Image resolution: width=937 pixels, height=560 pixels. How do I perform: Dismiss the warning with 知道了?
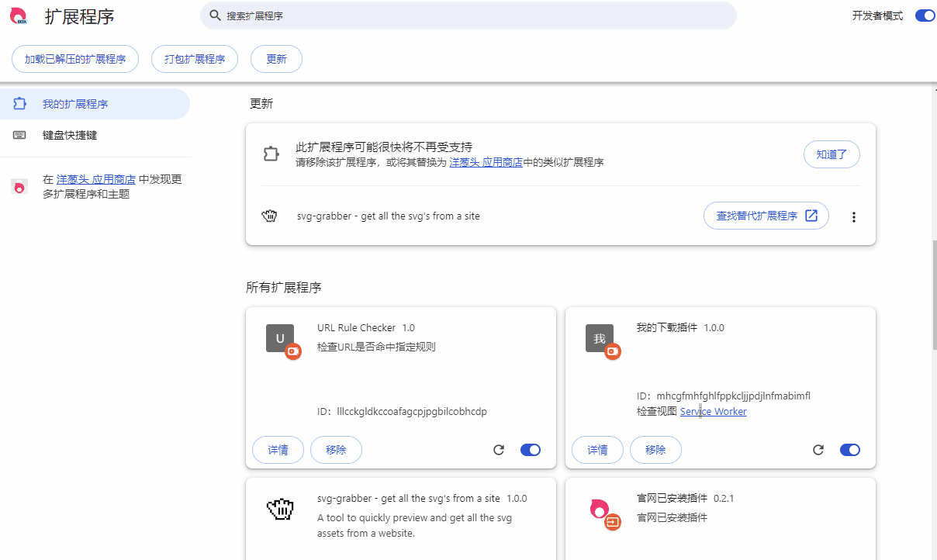click(832, 154)
